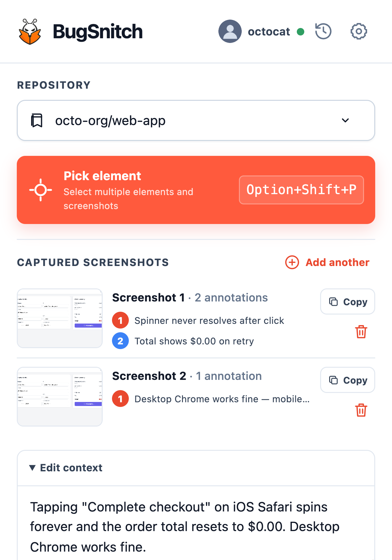
Task: Select blue annotation badge 2
Action: [x=120, y=341]
